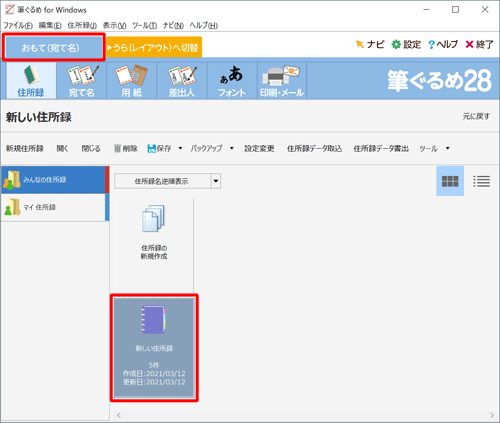This screenshot has height=423, width=500.
Task: Open the 住所録 address book tool
Action: [x=31, y=80]
